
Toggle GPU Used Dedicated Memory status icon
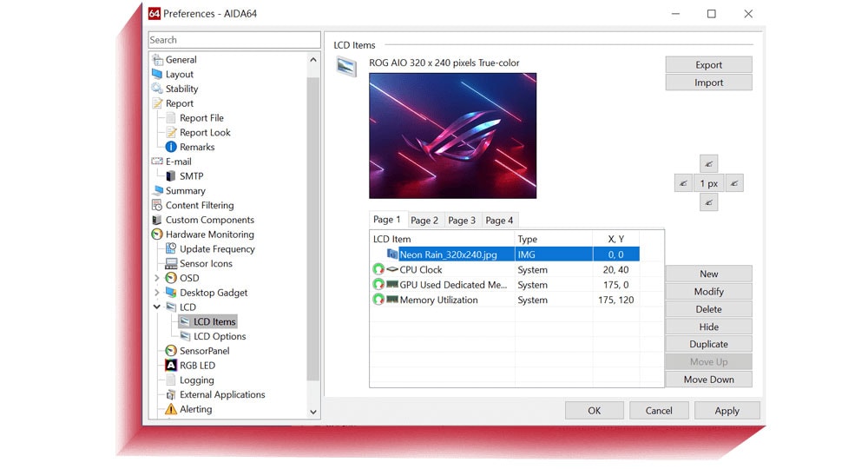(x=378, y=285)
